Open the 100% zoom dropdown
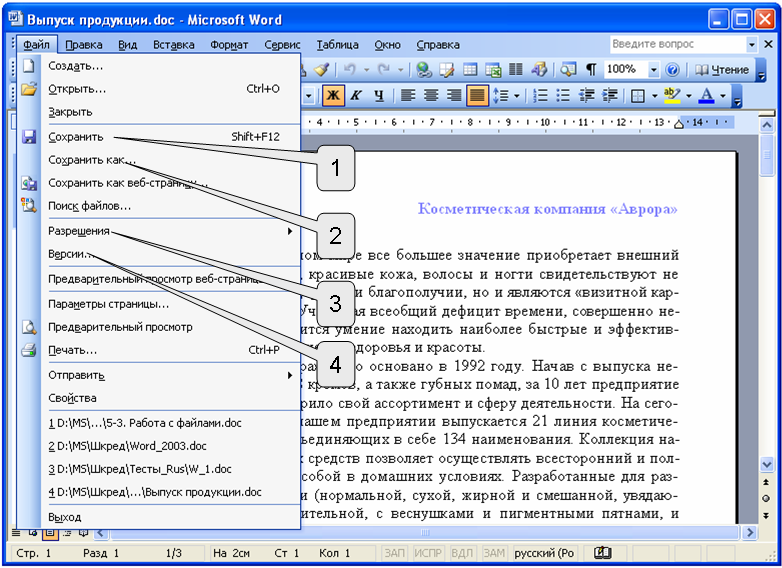 click(x=653, y=70)
